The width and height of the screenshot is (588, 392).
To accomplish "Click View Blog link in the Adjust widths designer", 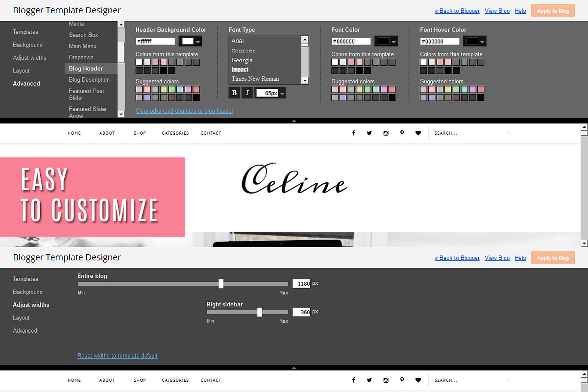I will [x=497, y=258].
